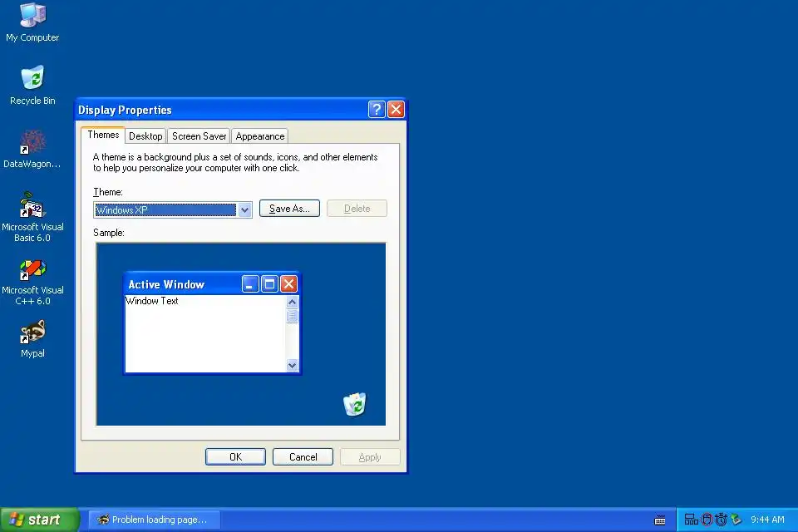
Task: Click the Display Properties title text
Action: pyautogui.click(x=125, y=110)
